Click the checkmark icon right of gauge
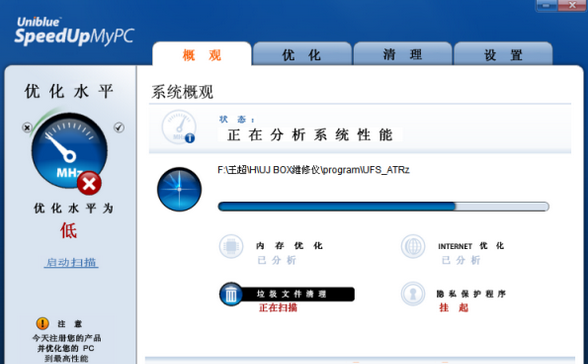 (119, 127)
